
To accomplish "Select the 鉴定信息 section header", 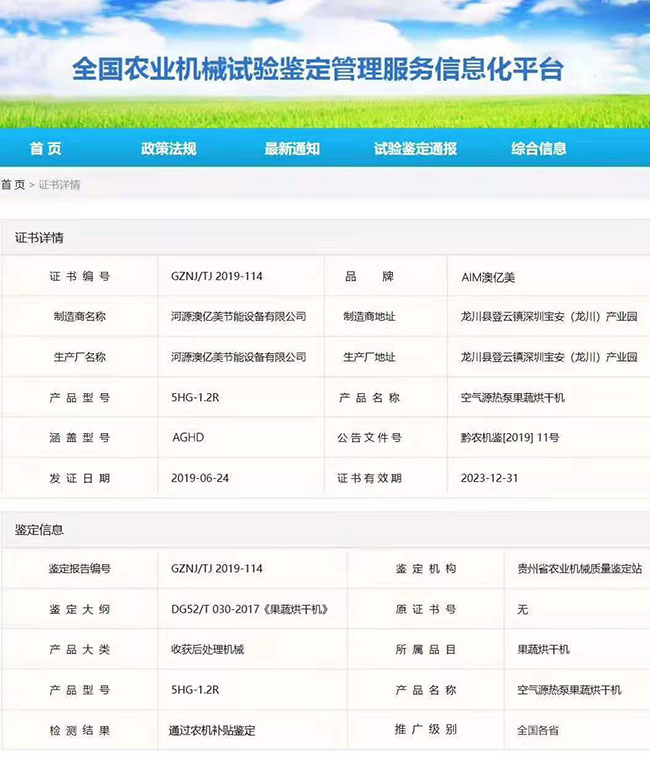I will pyautogui.click(x=39, y=530).
